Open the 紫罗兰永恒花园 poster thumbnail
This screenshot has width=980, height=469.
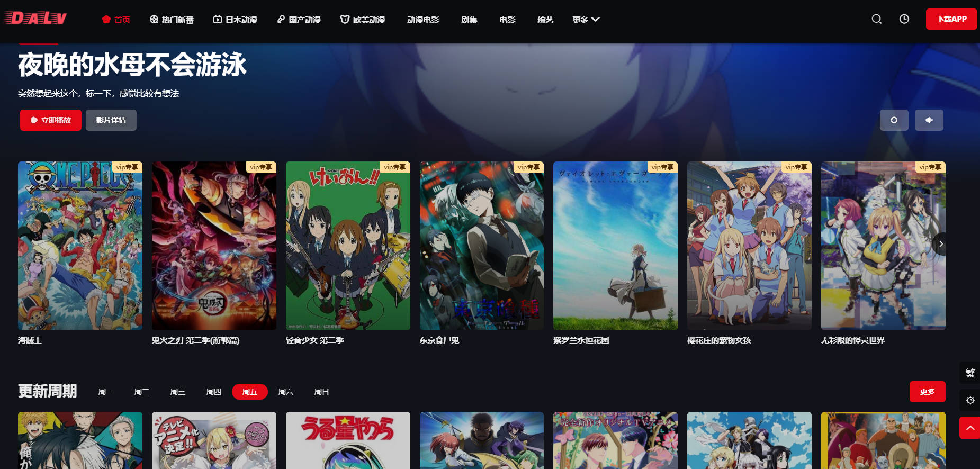click(x=615, y=246)
